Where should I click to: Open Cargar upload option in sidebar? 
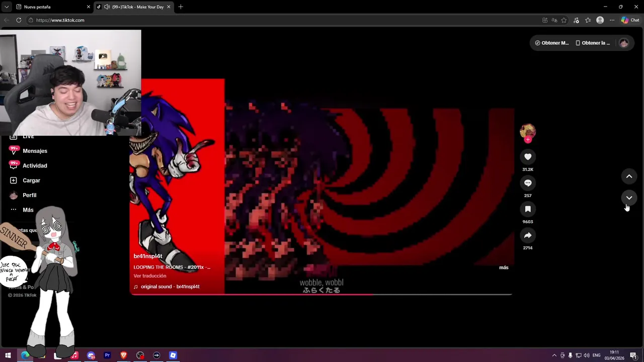25,180
